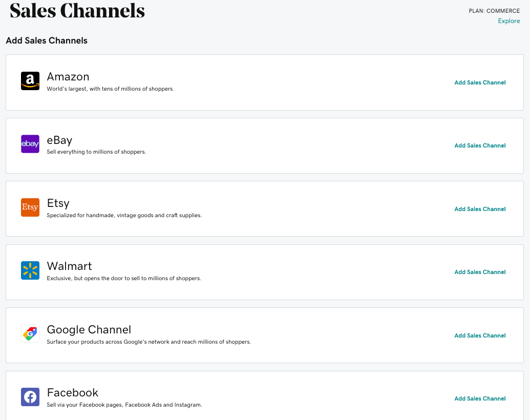Click the Facebook logo icon
Screen dimensions: 530x420
click(30, 396)
